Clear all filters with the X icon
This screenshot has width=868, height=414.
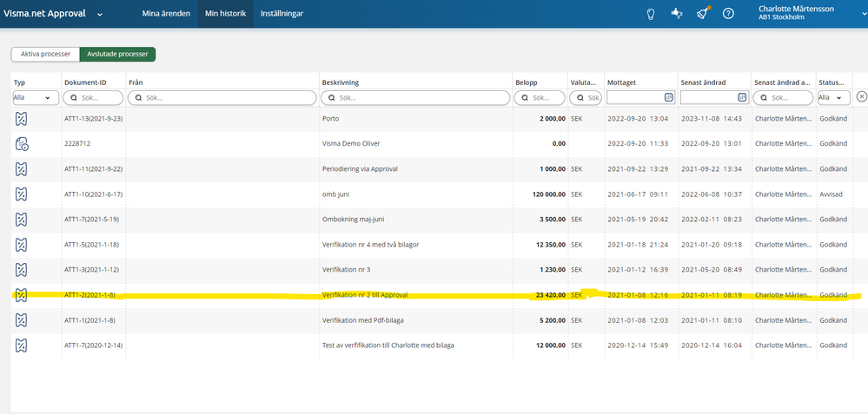(x=861, y=97)
